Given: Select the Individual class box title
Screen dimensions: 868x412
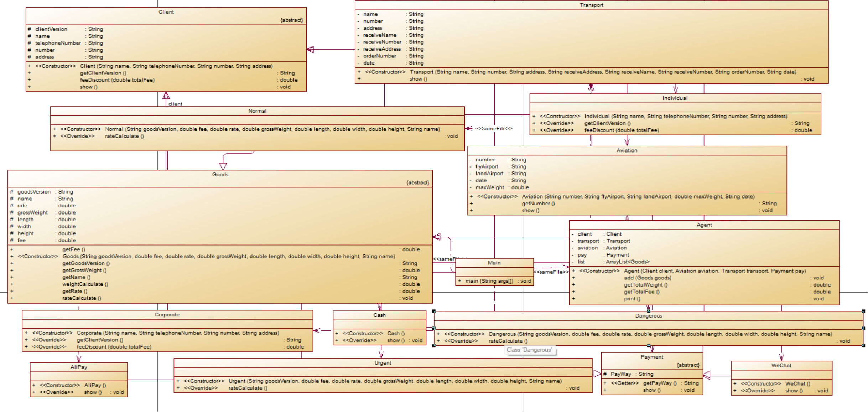Looking at the screenshot, I should coord(675,98).
